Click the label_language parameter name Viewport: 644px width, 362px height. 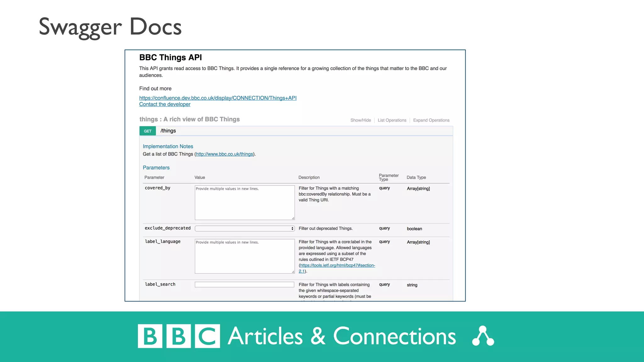[x=163, y=242]
